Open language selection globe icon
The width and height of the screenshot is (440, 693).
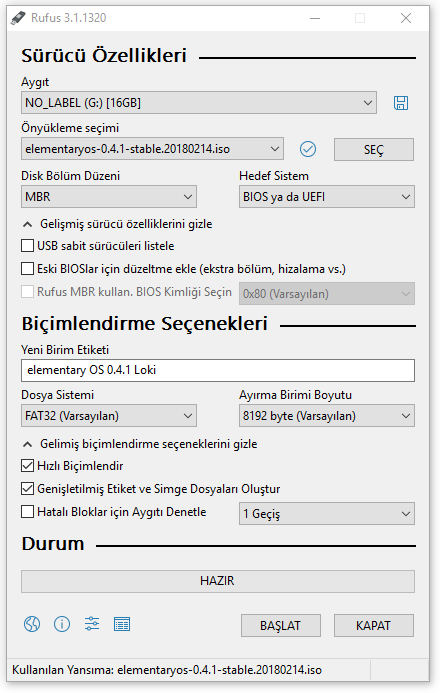pyautogui.click(x=32, y=624)
